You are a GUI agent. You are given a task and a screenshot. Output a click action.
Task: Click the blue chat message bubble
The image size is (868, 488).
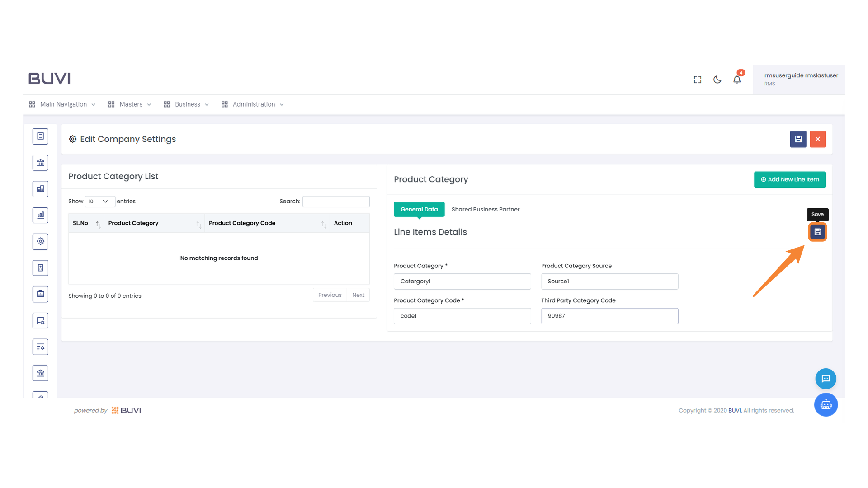point(826,379)
